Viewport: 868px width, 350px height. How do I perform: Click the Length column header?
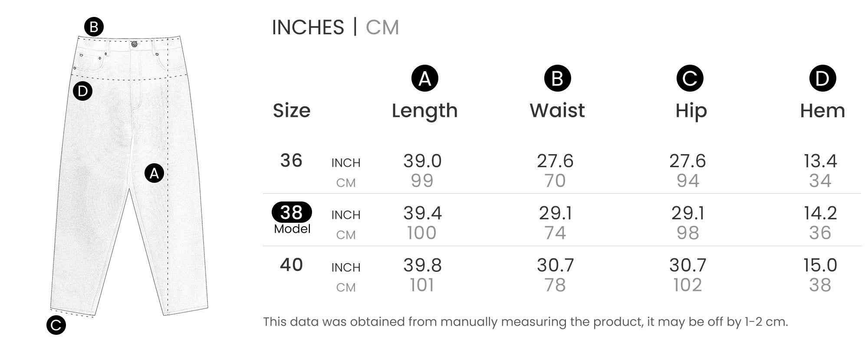click(424, 111)
